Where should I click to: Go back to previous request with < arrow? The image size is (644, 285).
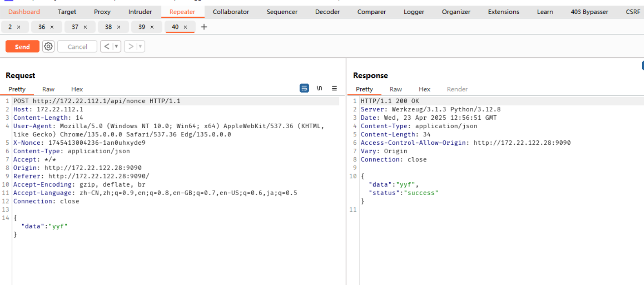coord(107,46)
